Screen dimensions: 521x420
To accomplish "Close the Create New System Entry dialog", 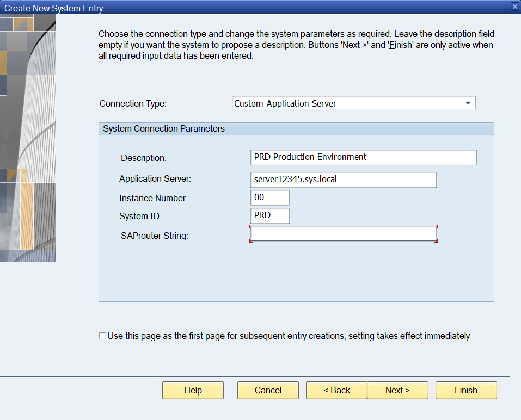I will 514,7.
